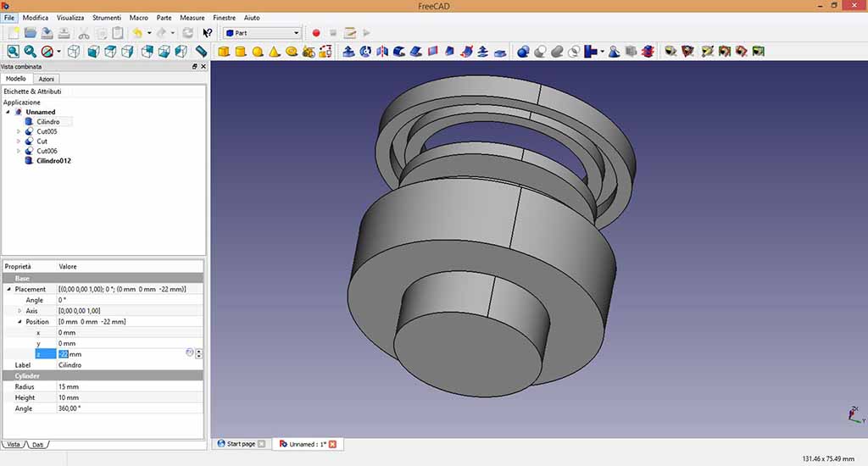Click the Refresh recompute icon

point(187,33)
